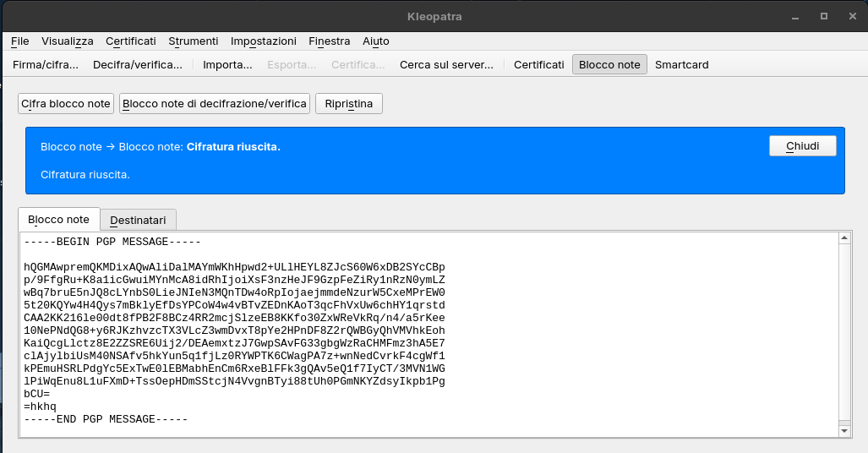
Task: Open the Certificati menu
Action: [131, 41]
